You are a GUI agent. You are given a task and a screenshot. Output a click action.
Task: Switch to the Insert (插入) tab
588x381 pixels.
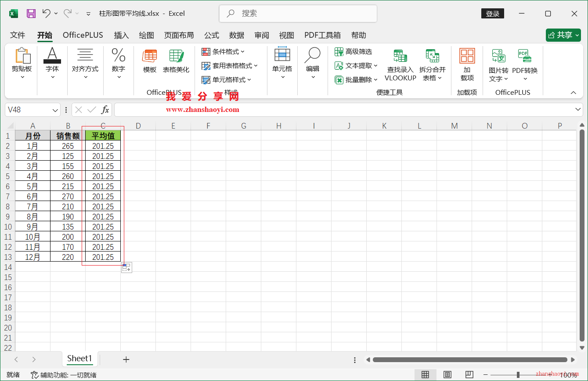point(121,35)
